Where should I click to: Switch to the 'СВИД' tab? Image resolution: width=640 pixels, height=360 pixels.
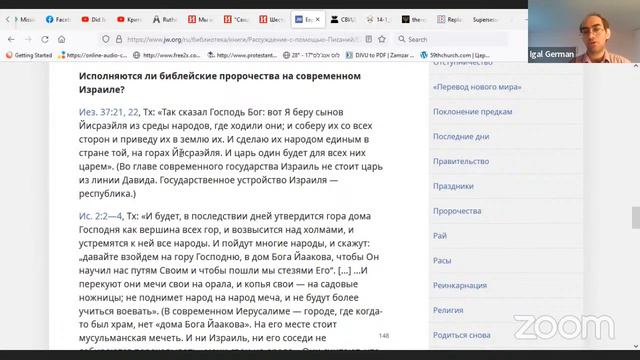click(343, 19)
